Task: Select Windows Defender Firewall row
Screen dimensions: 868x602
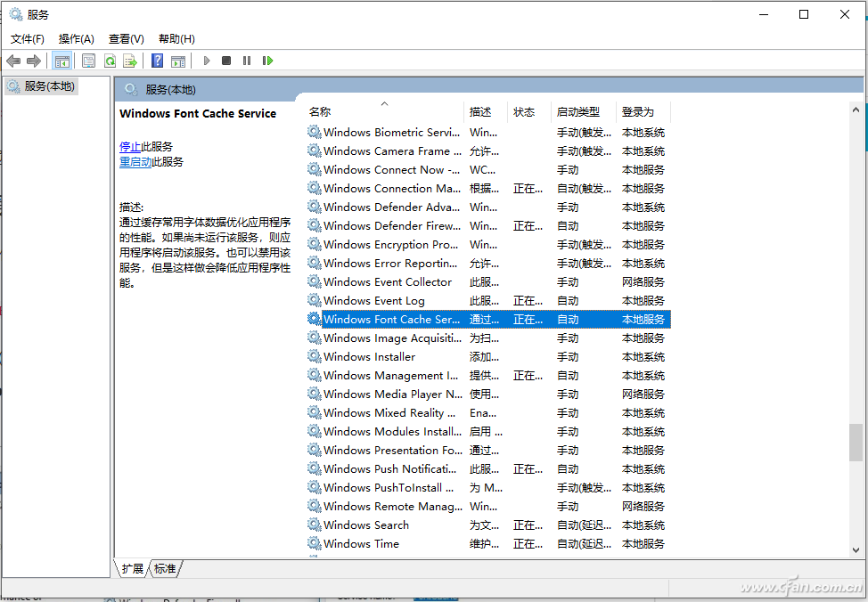Action: [488, 226]
